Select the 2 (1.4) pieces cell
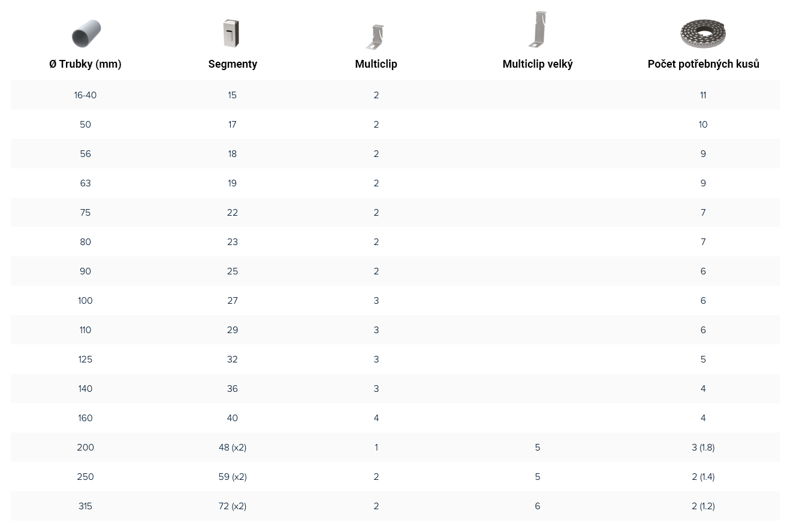 pyautogui.click(x=703, y=477)
